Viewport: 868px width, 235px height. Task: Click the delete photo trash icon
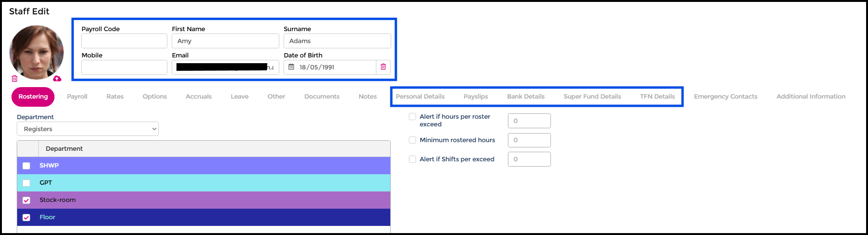[x=14, y=78]
